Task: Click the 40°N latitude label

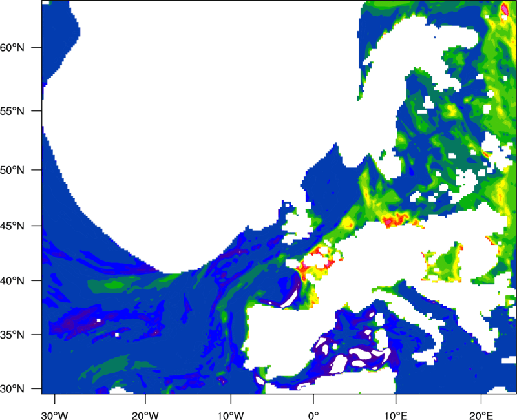Action: [12, 281]
